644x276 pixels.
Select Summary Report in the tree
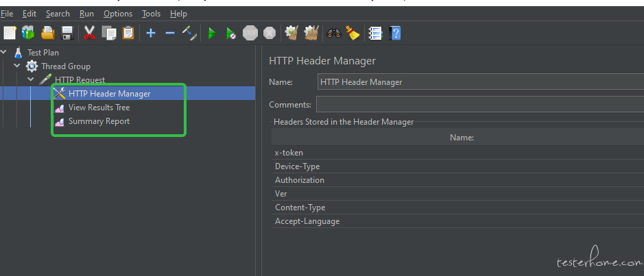[x=99, y=121]
